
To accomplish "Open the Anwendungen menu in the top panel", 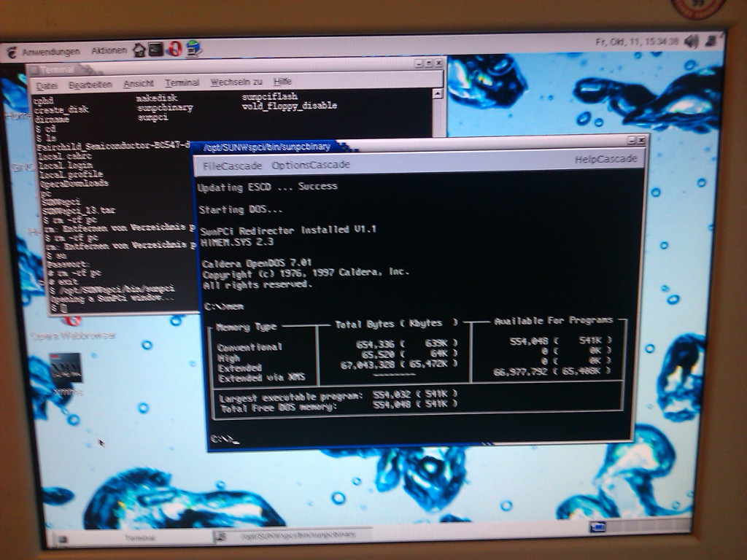I will (51, 52).
